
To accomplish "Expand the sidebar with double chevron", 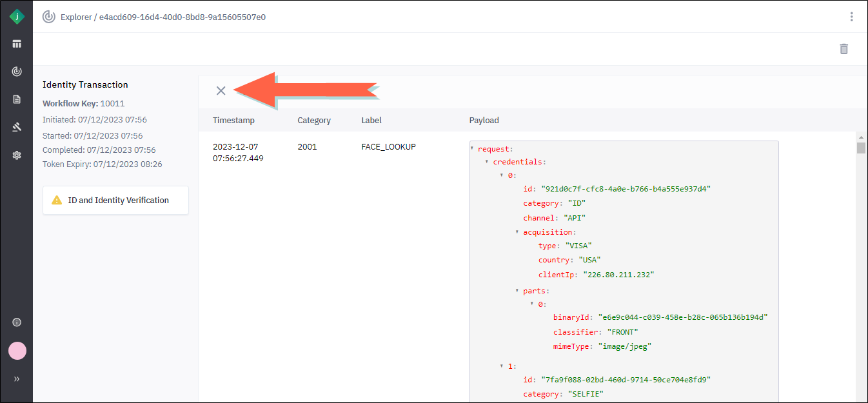I will 17,379.
